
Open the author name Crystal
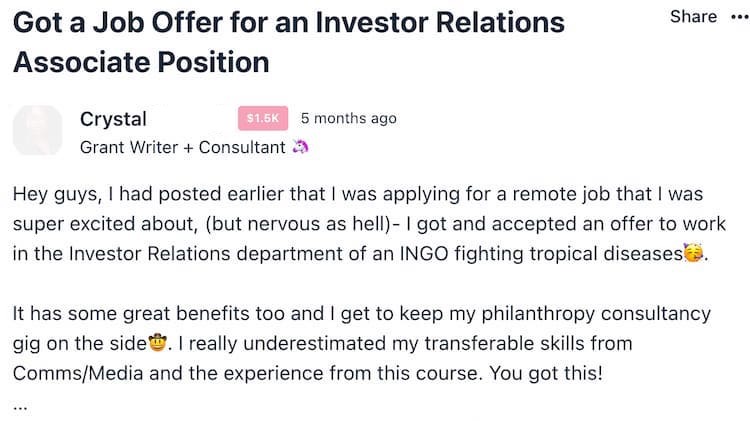[x=113, y=118]
